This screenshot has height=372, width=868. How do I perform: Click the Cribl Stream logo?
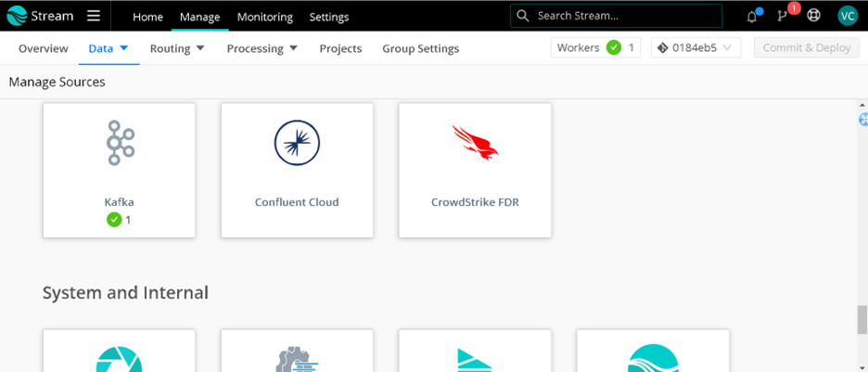coord(39,16)
